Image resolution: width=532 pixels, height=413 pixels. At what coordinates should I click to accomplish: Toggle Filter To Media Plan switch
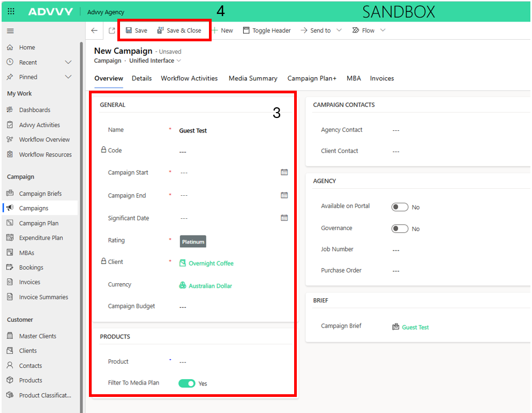186,383
